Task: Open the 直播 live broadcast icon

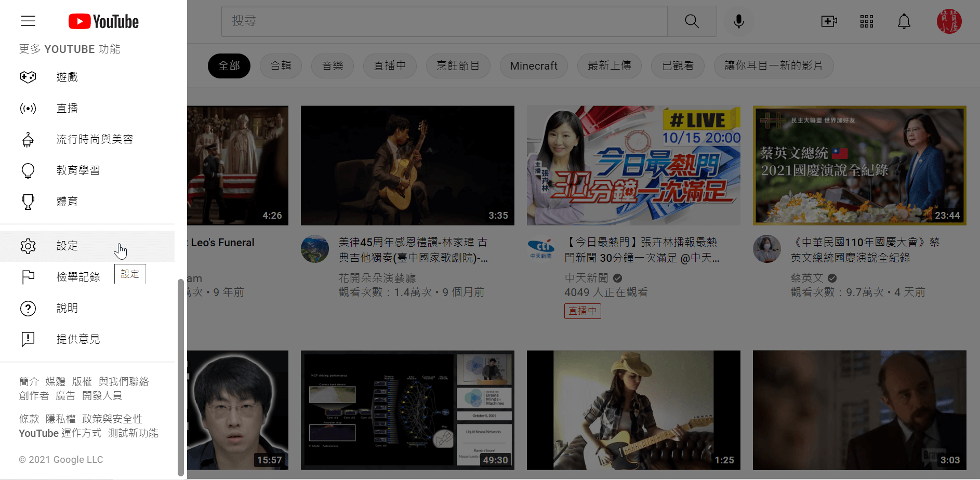Action: point(28,108)
